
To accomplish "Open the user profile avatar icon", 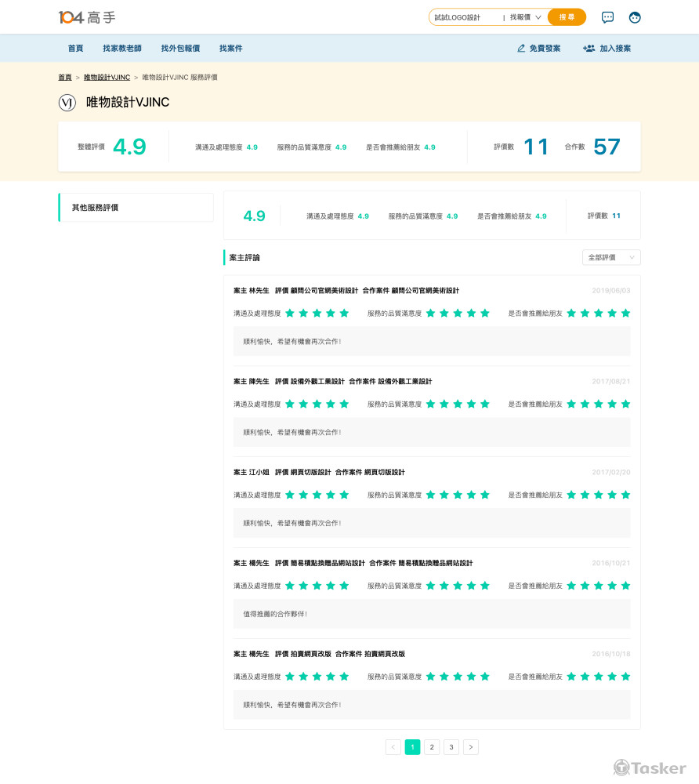I will pos(635,17).
